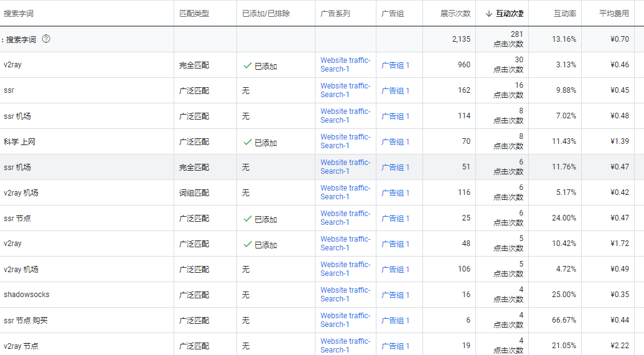Open 广告组 1 link in ssr 节点 购买 row
644x355 pixels.
pos(396,321)
